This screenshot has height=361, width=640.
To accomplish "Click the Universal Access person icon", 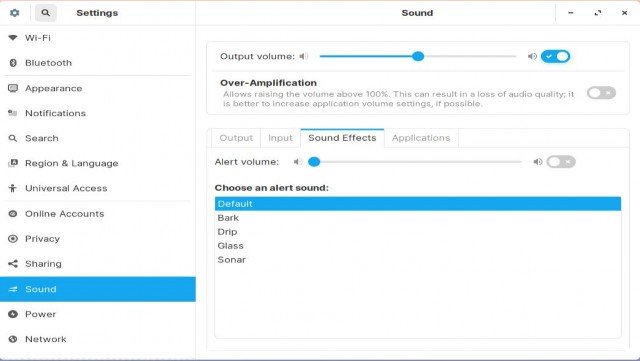I will point(13,188).
